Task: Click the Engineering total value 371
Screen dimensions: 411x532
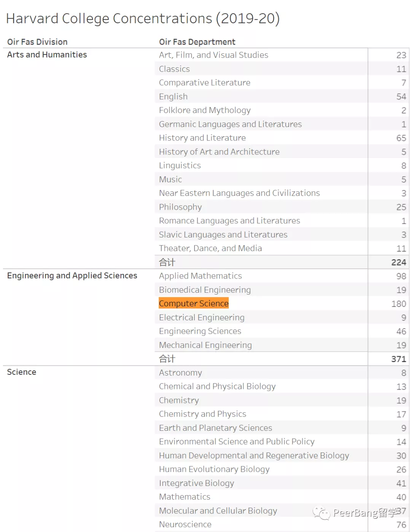Action: tap(398, 359)
